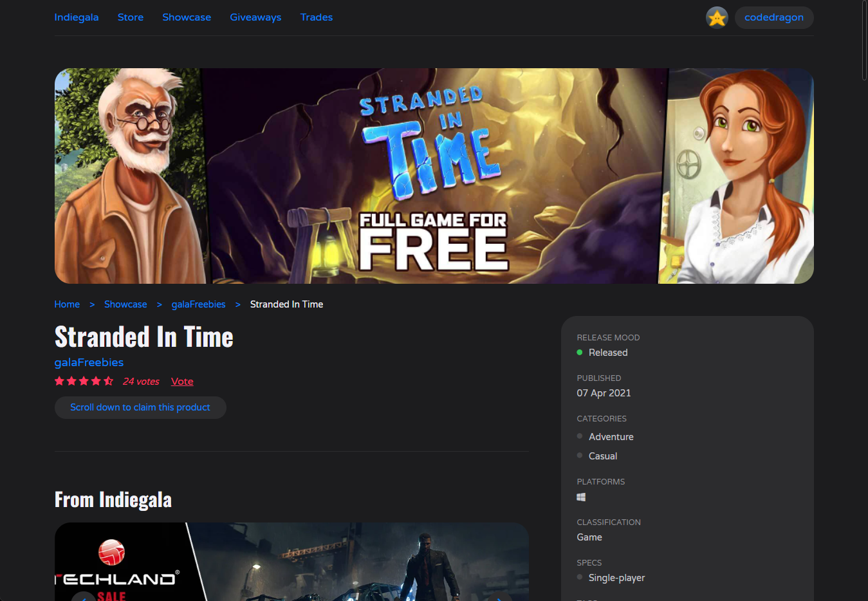Open the Trades page
868x601 pixels.
[317, 17]
